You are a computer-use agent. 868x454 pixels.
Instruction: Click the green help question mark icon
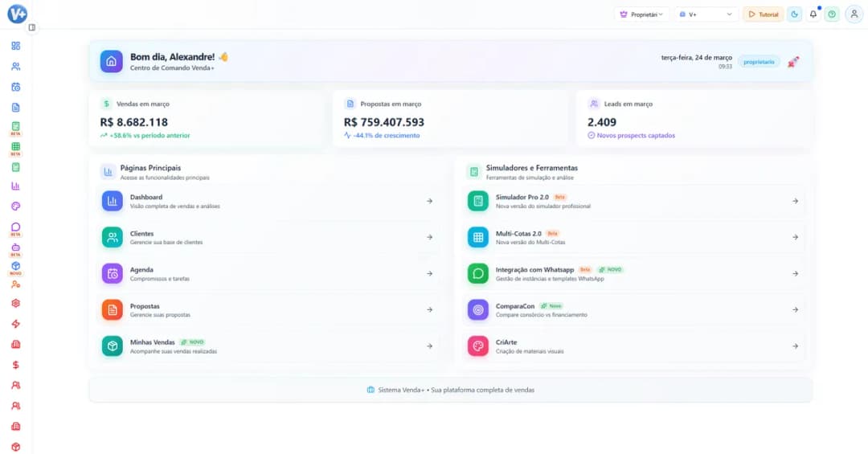[832, 14]
